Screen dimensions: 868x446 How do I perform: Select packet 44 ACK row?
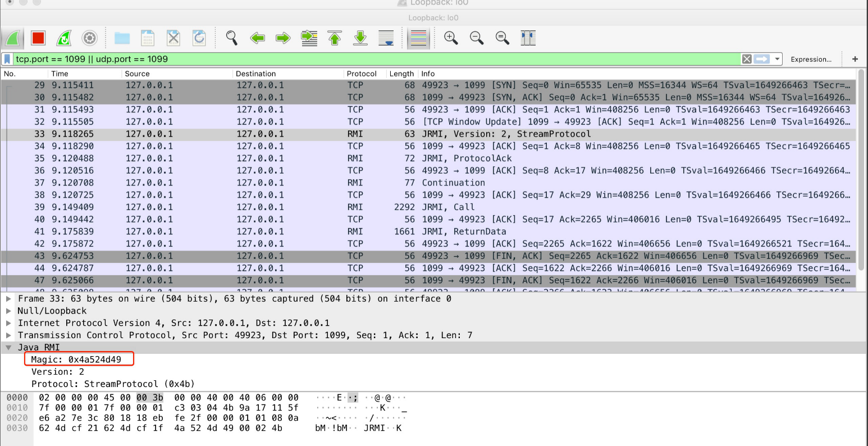429,268
